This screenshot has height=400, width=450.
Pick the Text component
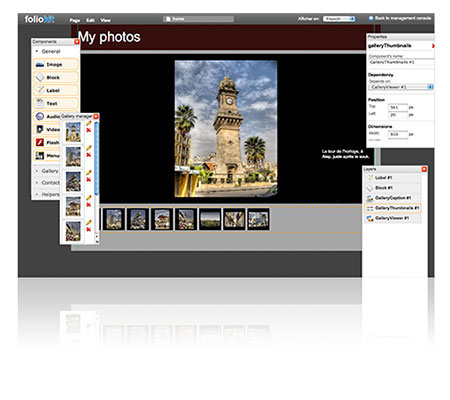point(56,103)
